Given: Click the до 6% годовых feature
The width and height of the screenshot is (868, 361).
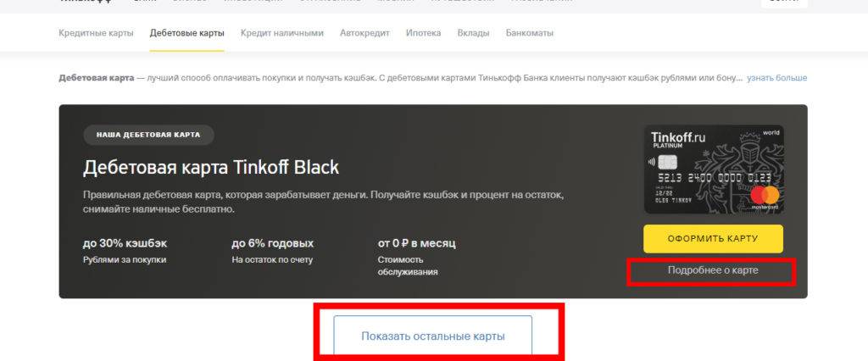Looking at the screenshot, I should (272, 251).
